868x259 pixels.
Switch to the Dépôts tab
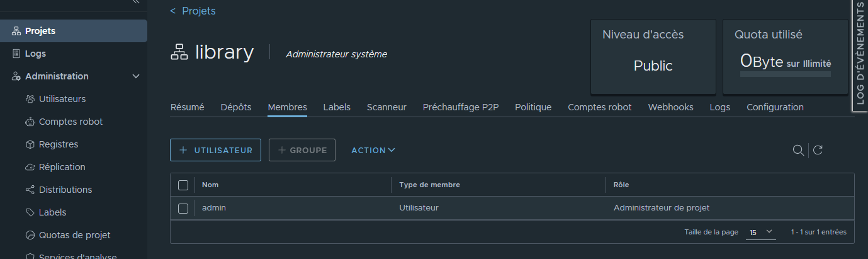coord(236,107)
